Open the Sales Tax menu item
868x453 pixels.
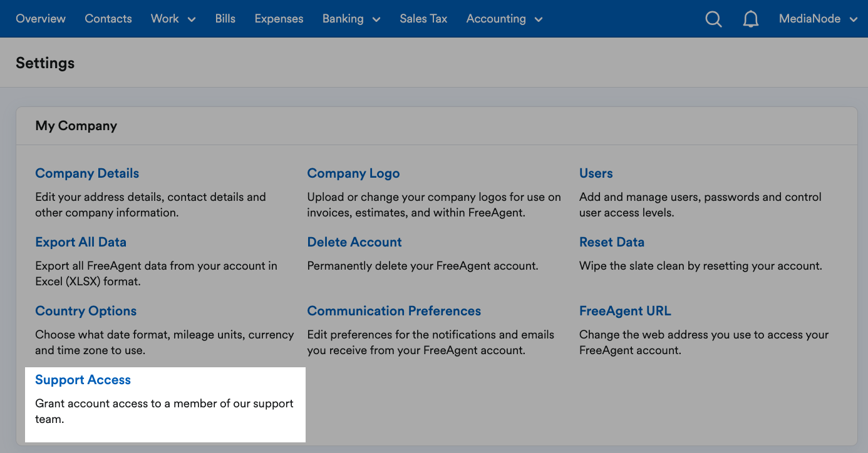tap(423, 19)
